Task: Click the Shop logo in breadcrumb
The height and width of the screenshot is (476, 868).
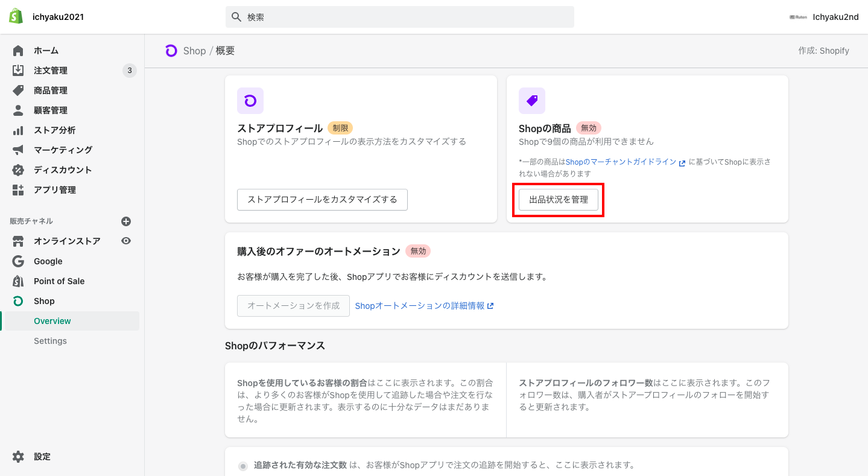Action: point(171,51)
